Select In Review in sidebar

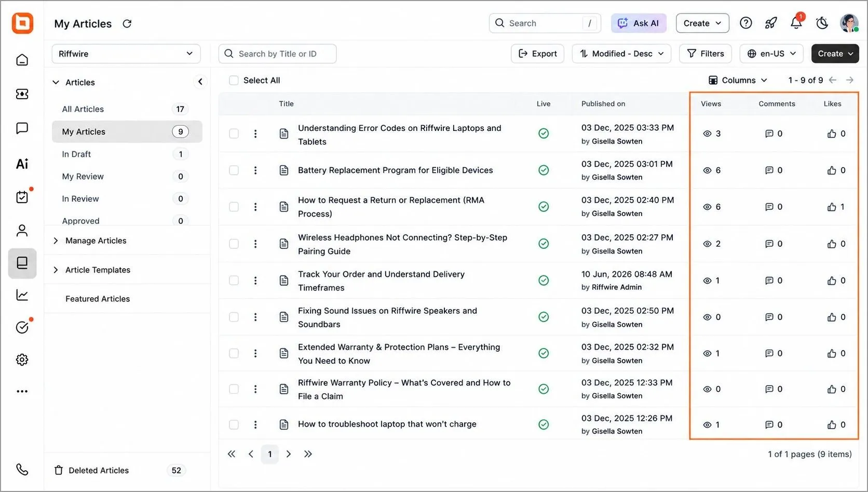tap(127, 198)
